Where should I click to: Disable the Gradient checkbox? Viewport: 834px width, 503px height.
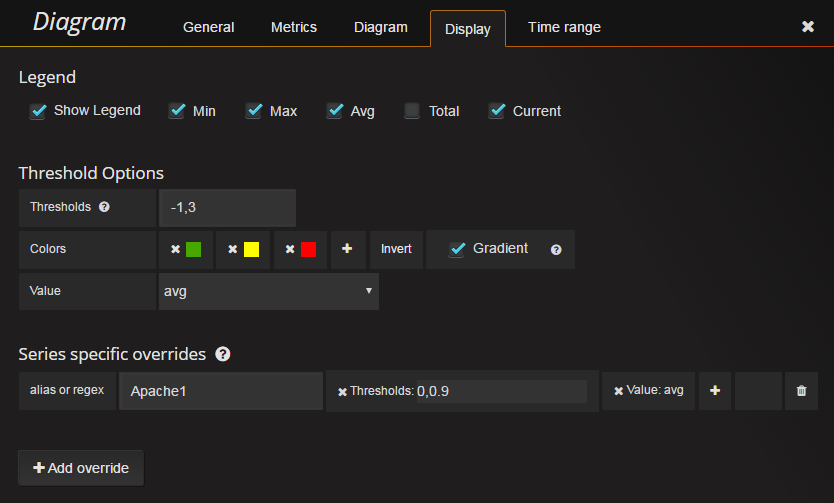(x=457, y=249)
